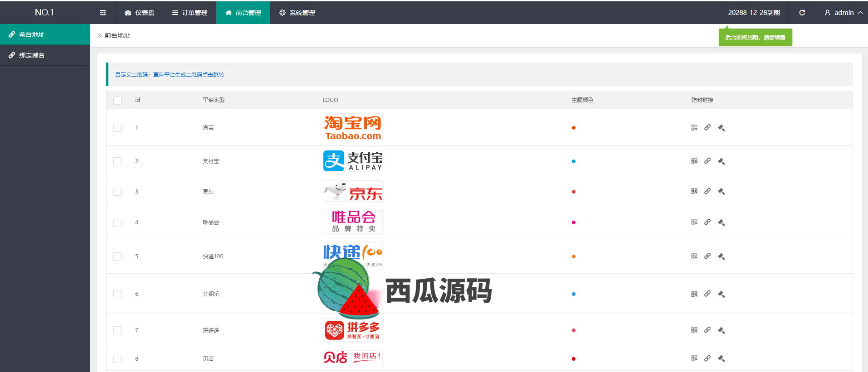Select 前台管理 top menu tab
Image resolution: width=868 pixels, height=372 pixels.
pyautogui.click(x=243, y=13)
